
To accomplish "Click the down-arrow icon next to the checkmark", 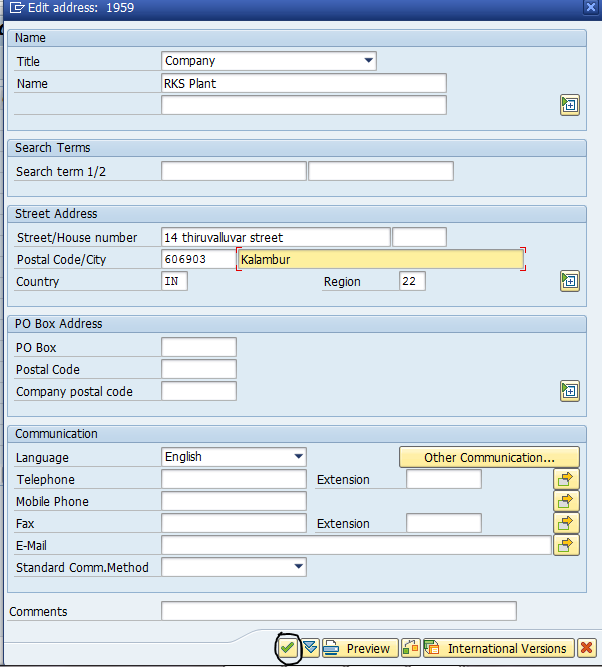I will click(x=311, y=648).
